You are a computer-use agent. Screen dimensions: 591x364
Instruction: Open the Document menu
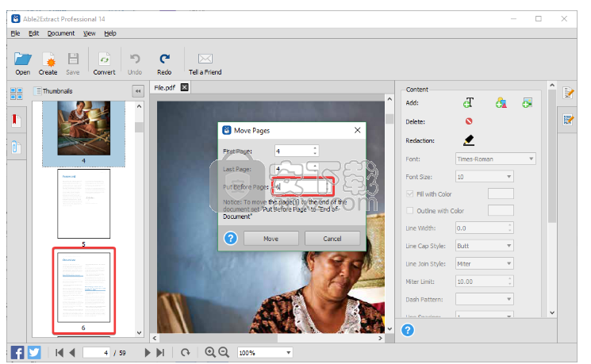(x=61, y=33)
